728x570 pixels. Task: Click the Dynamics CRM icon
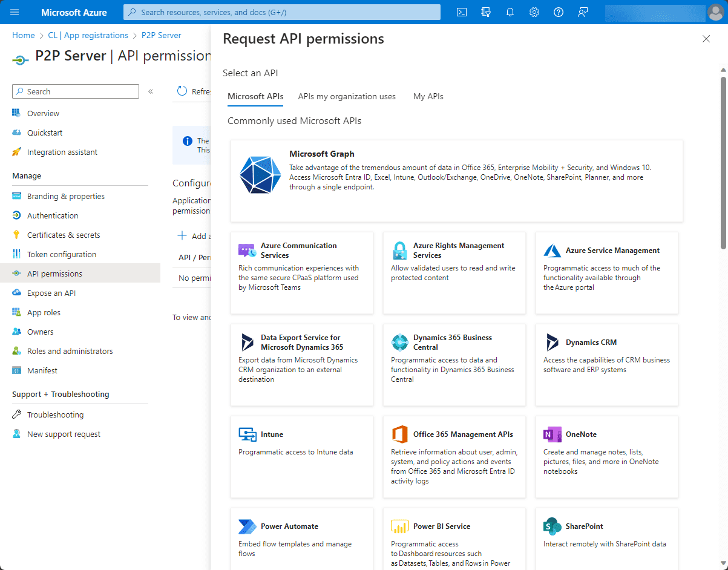click(553, 342)
